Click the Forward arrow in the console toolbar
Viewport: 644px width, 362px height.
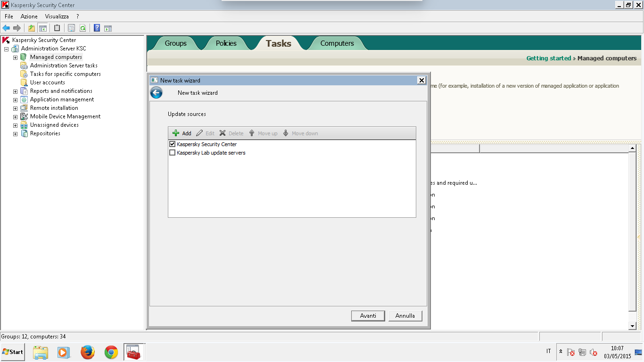pyautogui.click(x=17, y=28)
